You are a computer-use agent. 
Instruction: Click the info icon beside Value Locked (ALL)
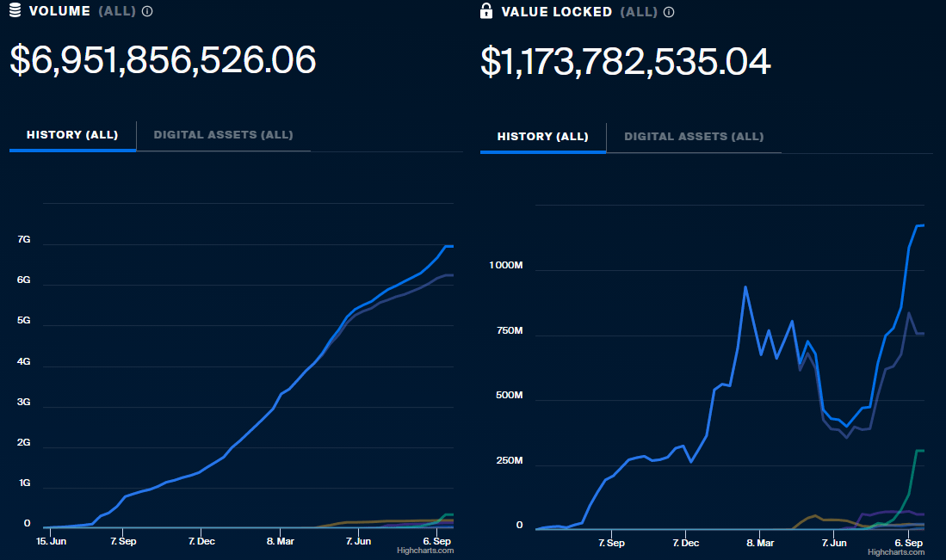point(669,12)
